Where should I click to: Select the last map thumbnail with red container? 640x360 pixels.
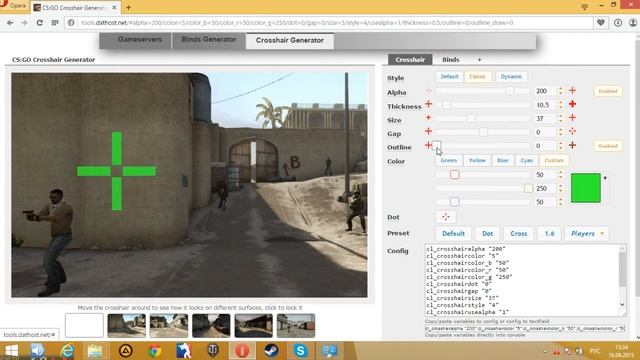[296, 325]
